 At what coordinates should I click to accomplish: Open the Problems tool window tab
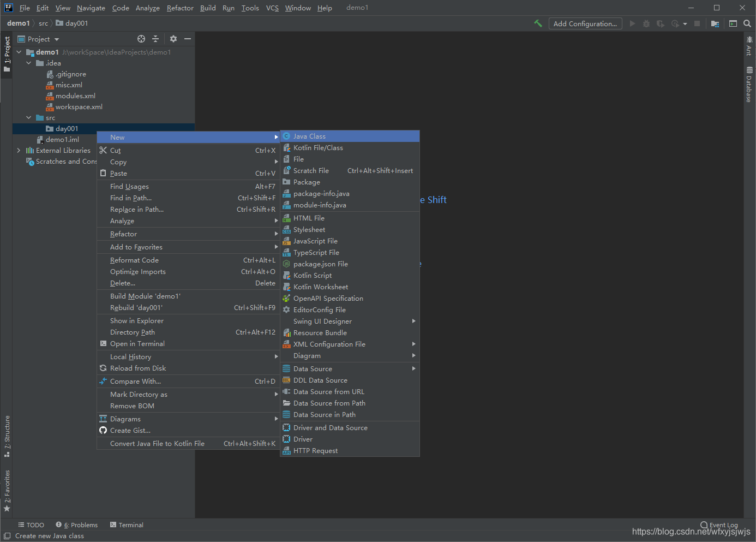77,525
